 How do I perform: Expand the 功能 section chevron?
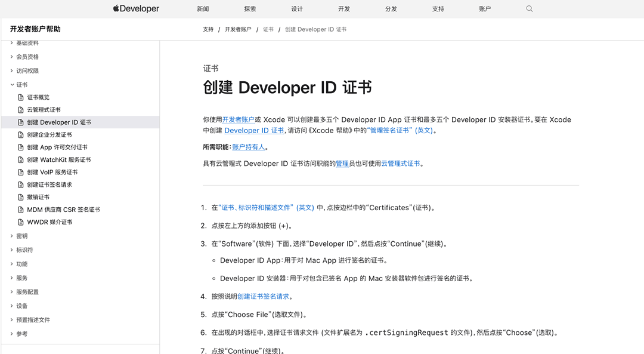[x=11, y=264]
